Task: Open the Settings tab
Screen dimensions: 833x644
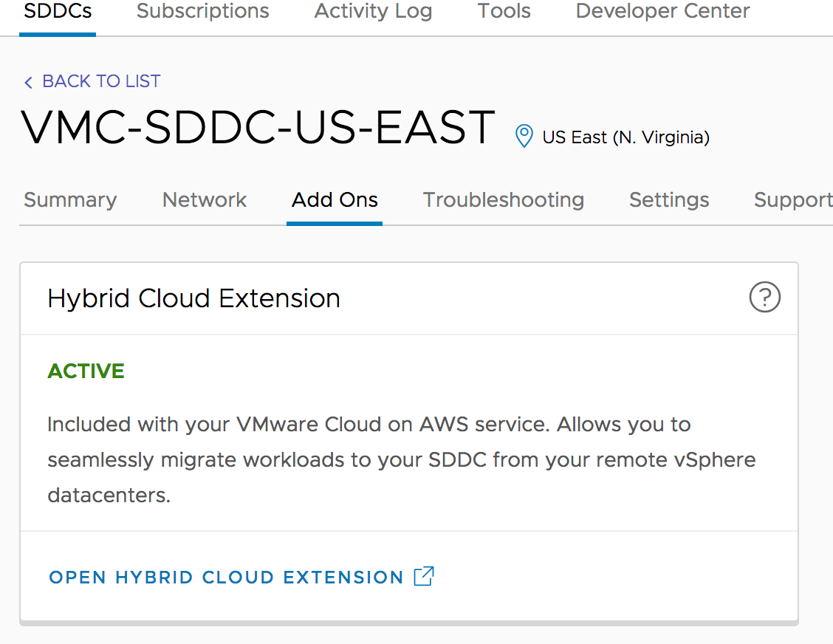Action: pos(669,199)
